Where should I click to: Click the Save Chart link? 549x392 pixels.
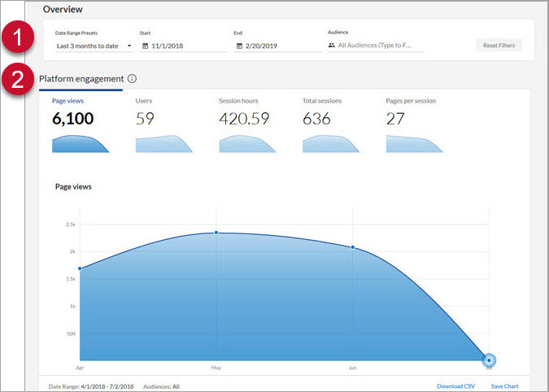504,386
